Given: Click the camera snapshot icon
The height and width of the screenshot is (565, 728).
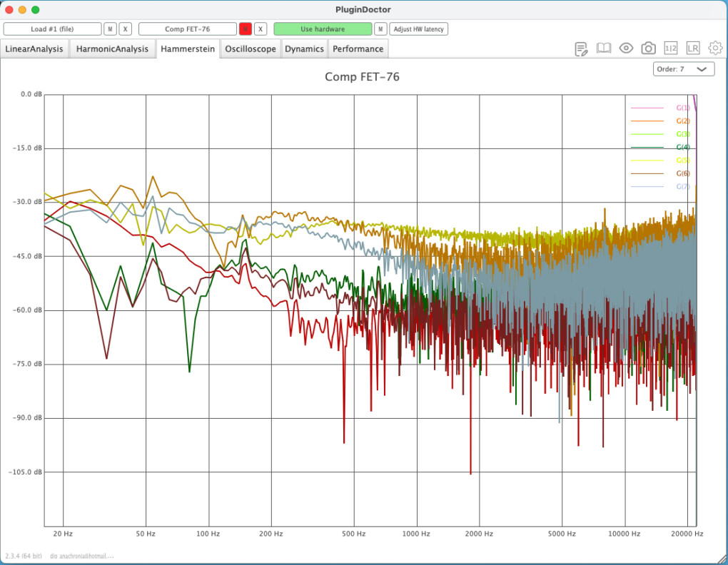Looking at the screenshot, I should pos(648,49).
